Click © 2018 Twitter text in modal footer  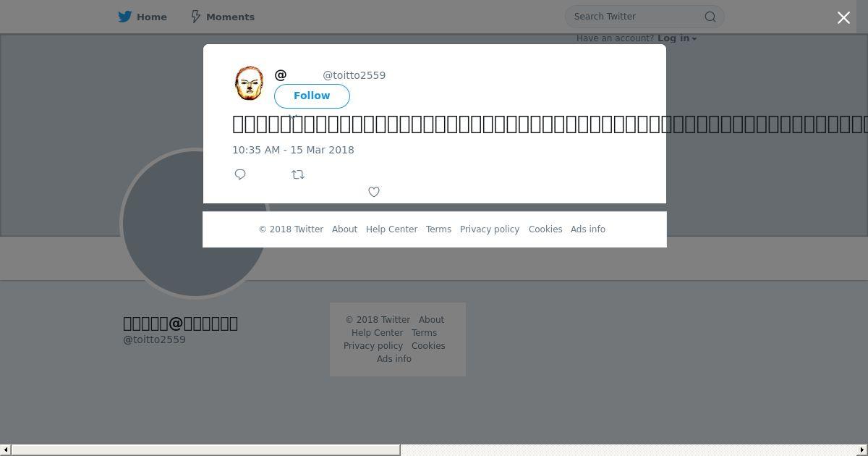coord(291,229)
